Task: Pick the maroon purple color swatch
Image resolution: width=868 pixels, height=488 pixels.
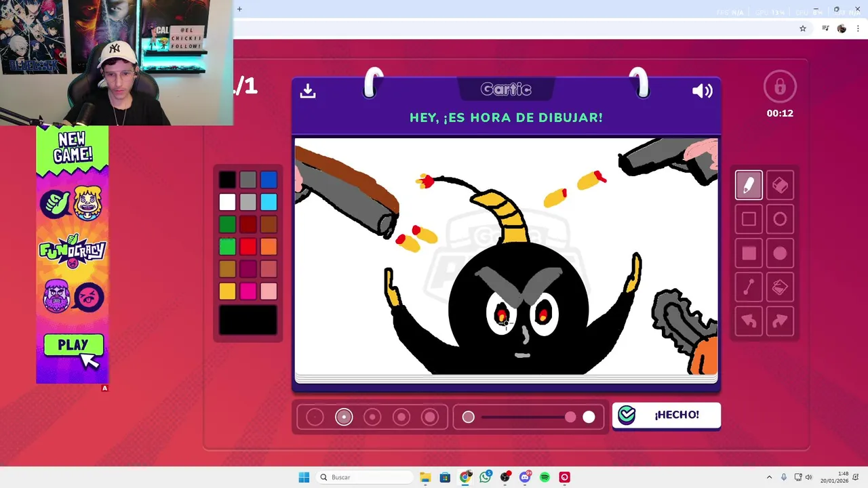Action: (248, 269)
